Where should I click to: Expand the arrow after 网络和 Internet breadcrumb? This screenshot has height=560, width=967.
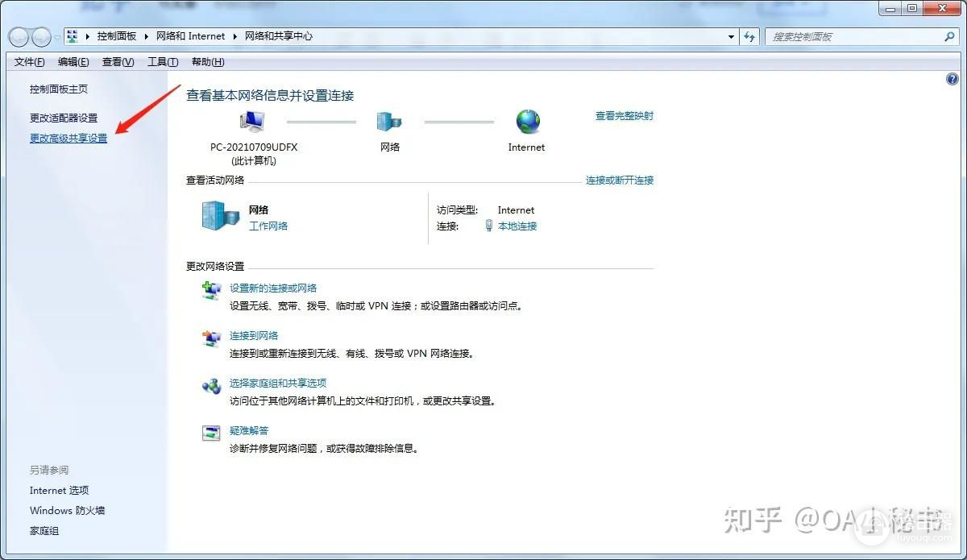(236, 37)
